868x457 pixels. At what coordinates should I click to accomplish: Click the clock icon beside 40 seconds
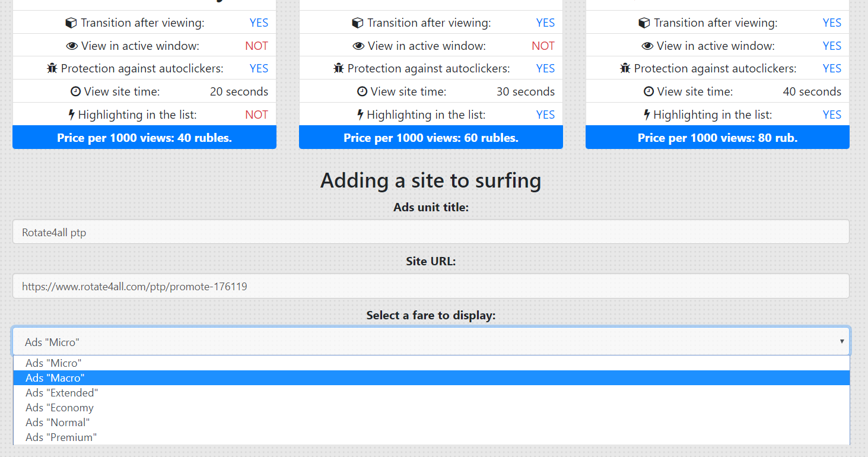[648, 91]
